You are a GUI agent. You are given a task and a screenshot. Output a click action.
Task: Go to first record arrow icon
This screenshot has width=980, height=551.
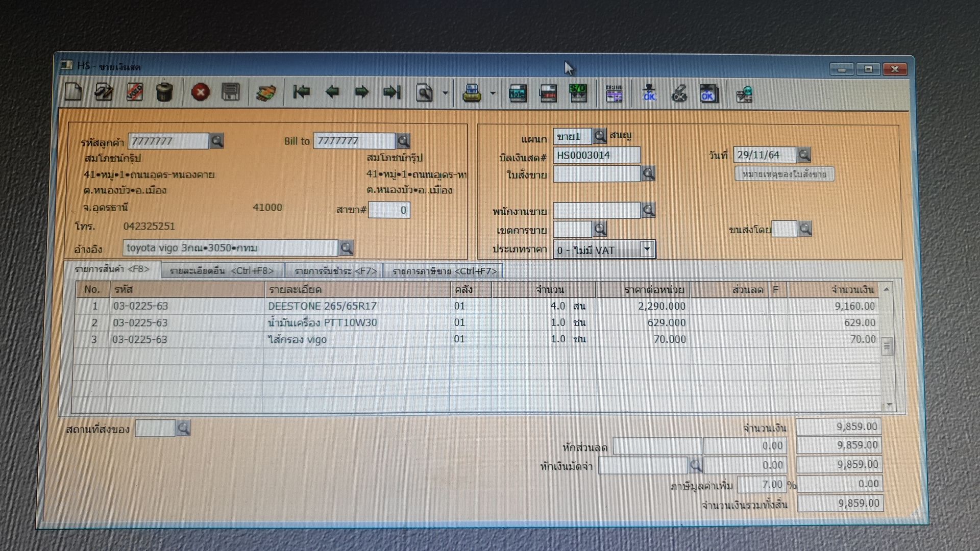tap(301, 92)
